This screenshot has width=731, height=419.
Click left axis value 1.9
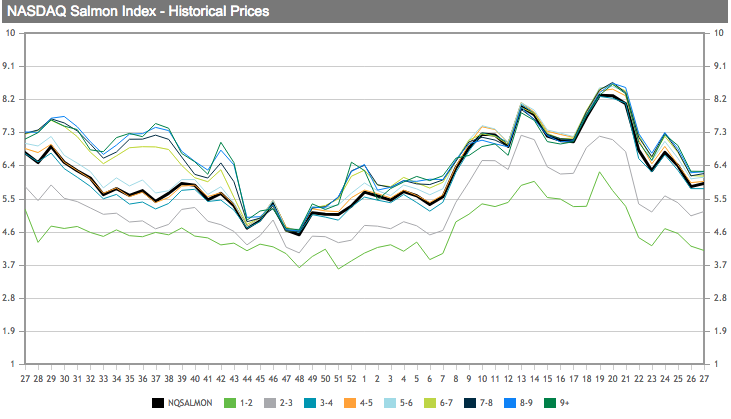(8, 331)
